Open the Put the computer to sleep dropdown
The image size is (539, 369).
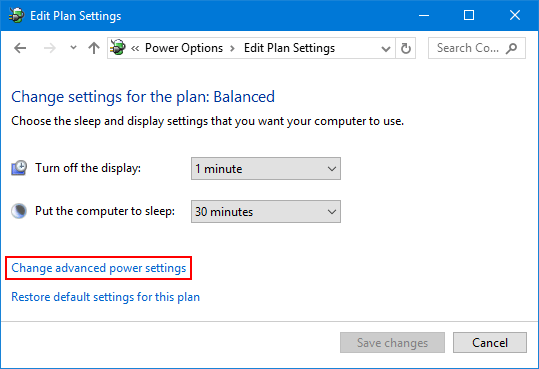[x=266, y=211]
